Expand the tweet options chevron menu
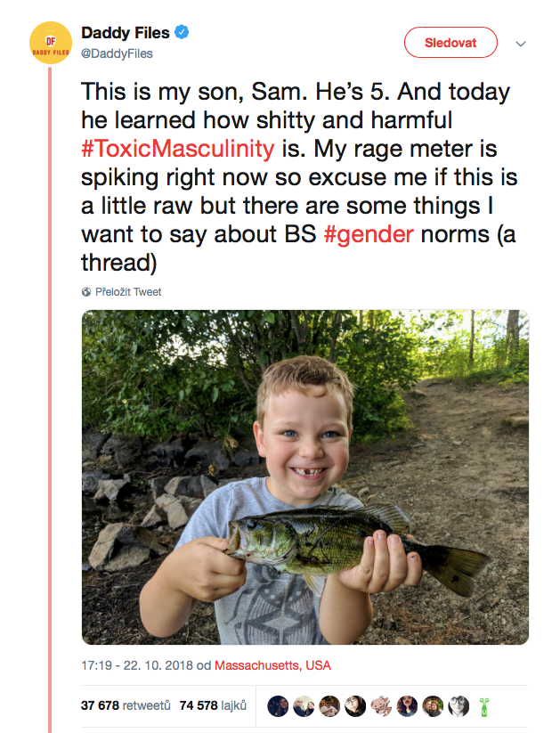This screenshot has width=560, height=733. click(x=521, y=44)
